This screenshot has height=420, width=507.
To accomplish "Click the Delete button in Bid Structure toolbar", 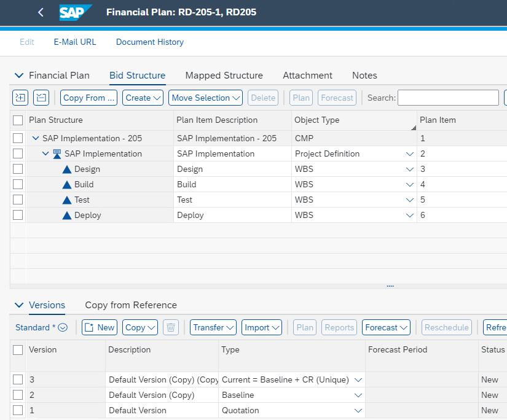I will [263, 98].
